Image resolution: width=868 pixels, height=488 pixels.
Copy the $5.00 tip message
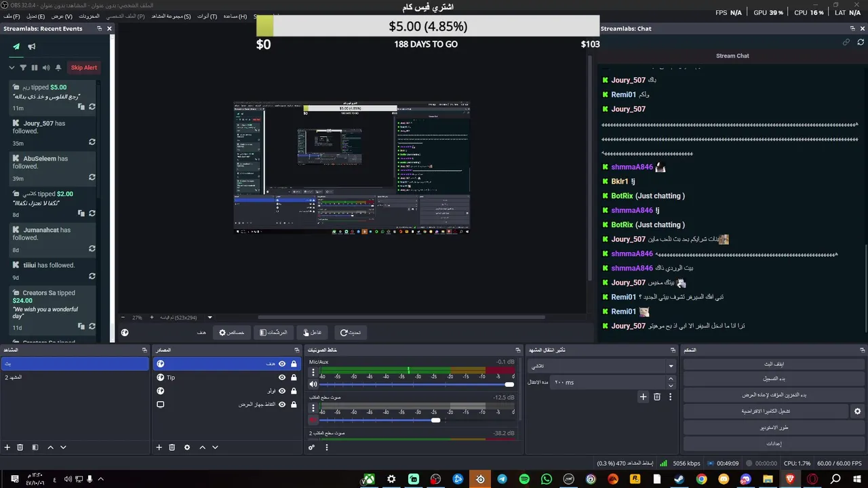coord(81,107)
